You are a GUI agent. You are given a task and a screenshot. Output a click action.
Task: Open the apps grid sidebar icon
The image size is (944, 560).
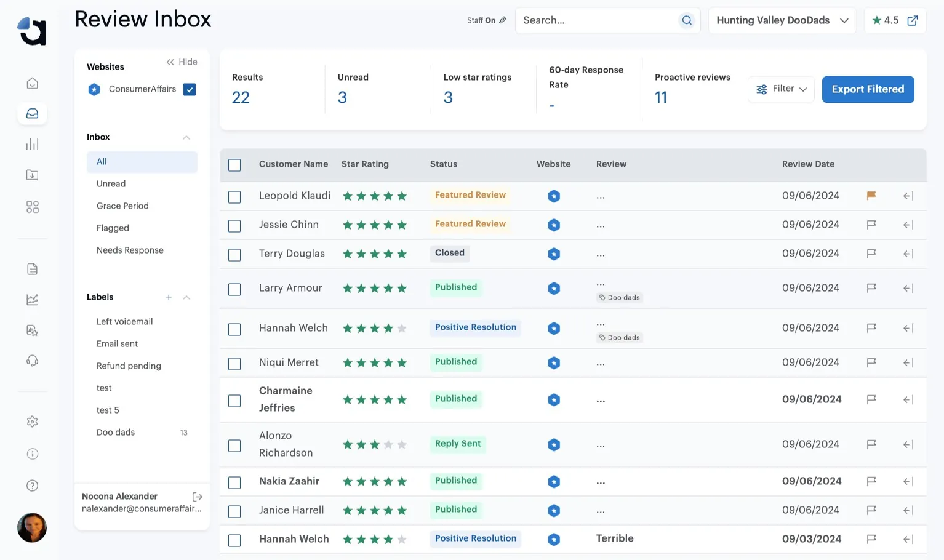click(x=33, y=207)
